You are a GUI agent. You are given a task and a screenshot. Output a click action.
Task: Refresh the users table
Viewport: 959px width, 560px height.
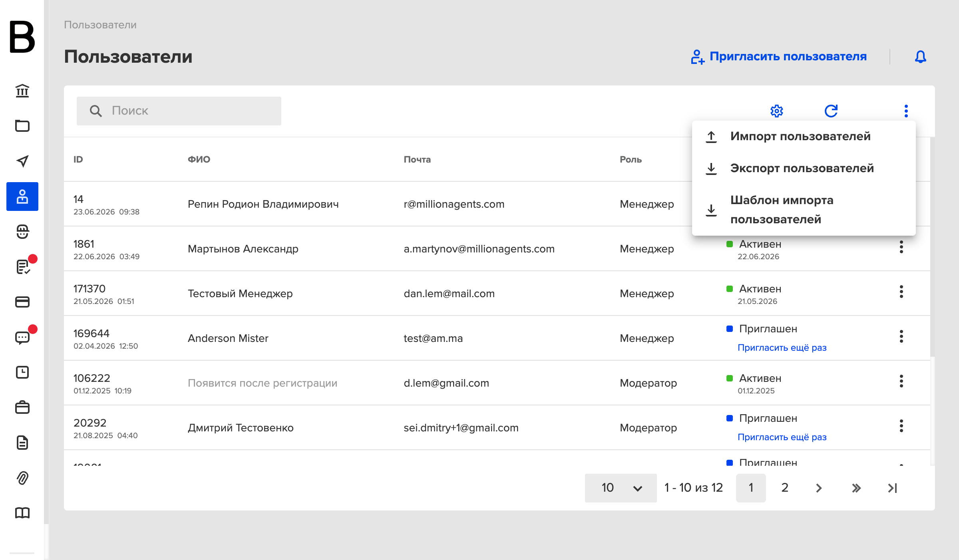click(x=831, y=111)
